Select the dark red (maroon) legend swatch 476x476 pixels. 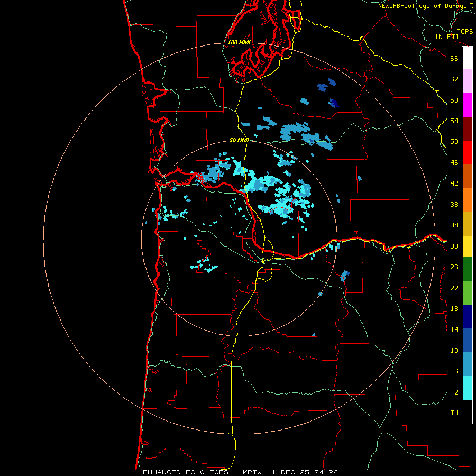point(467,129)
